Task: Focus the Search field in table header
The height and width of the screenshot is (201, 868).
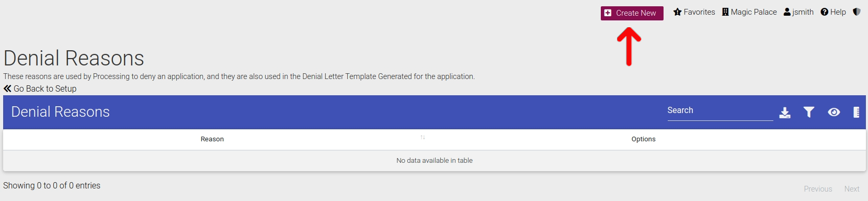Action: point(720,110)
